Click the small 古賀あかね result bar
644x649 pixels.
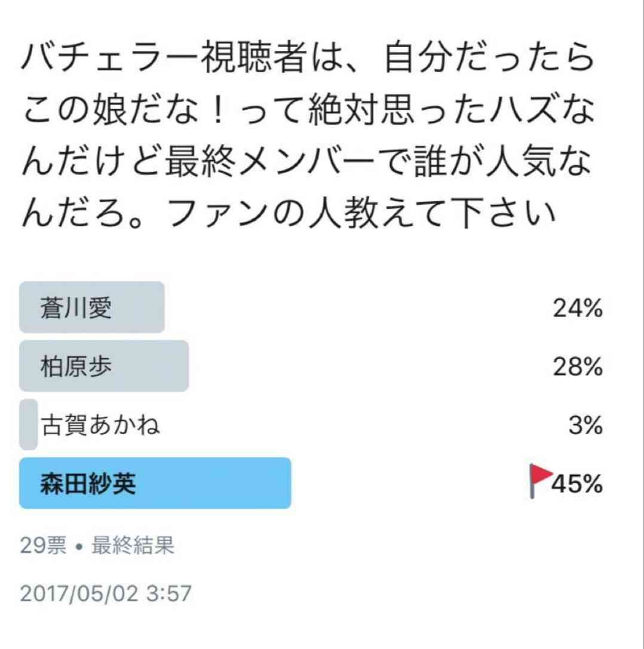click(x=29, y=425)
